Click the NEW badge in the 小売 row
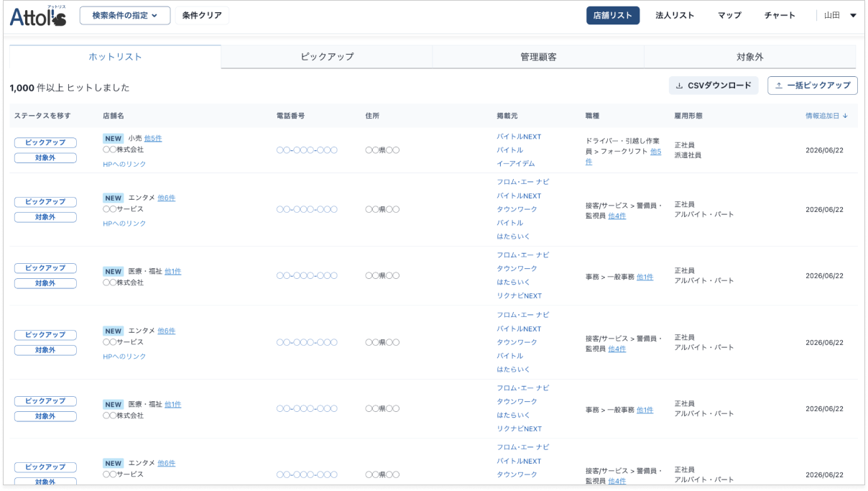The image size is (868, 491). (x=114, y=138)
